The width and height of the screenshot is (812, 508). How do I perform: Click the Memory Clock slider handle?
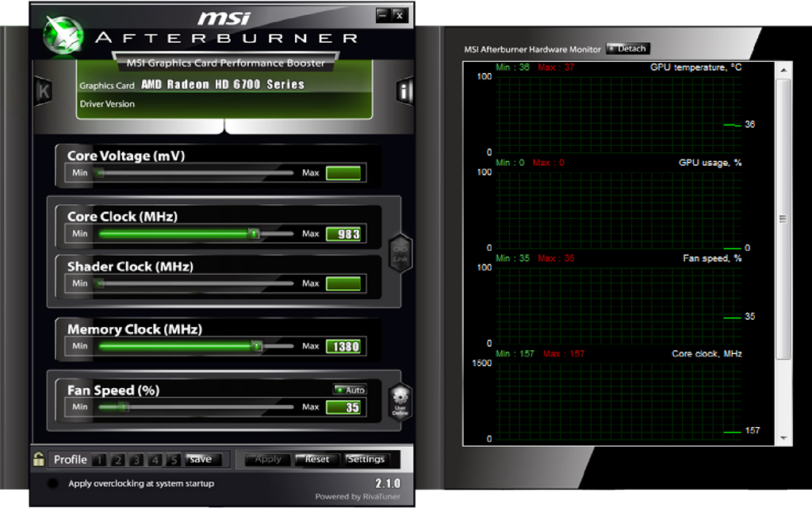(x=257, y=345)
